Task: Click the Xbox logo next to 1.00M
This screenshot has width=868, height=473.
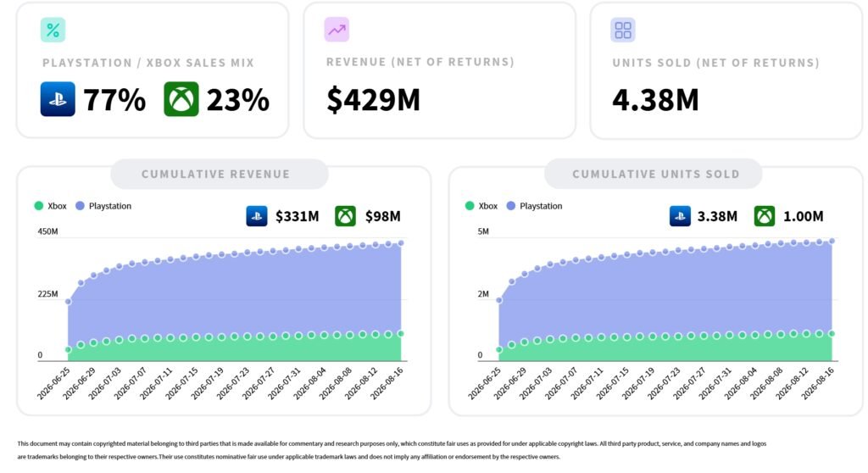Action: click(x=765, y=216)
